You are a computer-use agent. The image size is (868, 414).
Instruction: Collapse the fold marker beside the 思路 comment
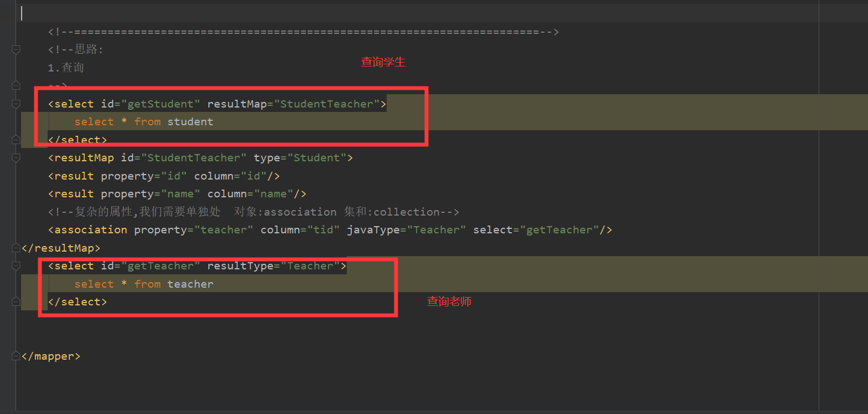click(x=16, y=50)
